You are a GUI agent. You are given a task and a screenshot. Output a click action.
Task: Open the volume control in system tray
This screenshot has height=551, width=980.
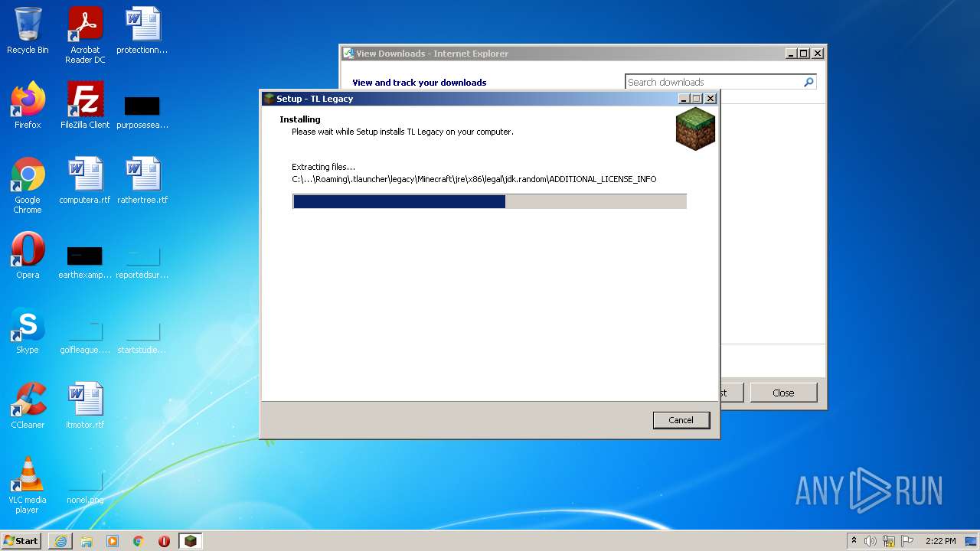(x=871, y=541)
